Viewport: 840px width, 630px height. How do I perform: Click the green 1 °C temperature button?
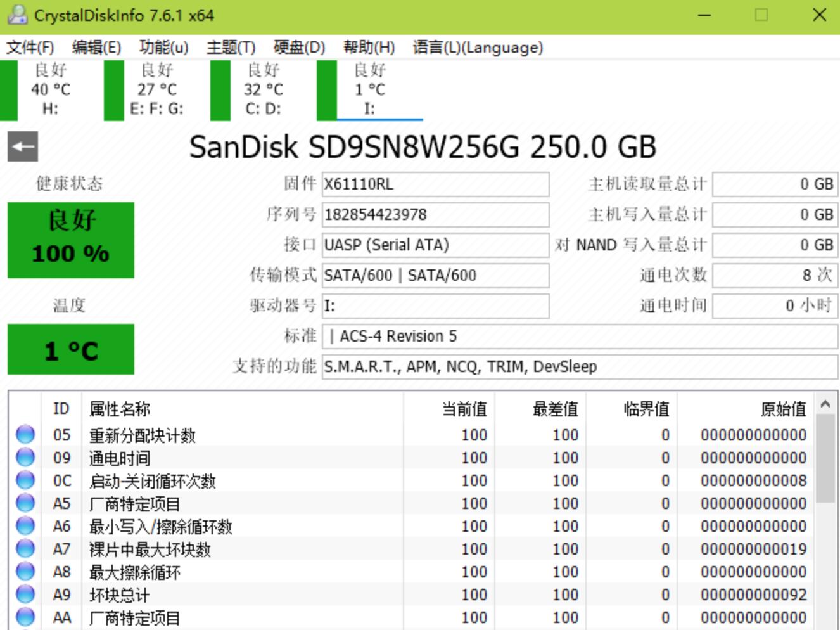tap(71, 349)
